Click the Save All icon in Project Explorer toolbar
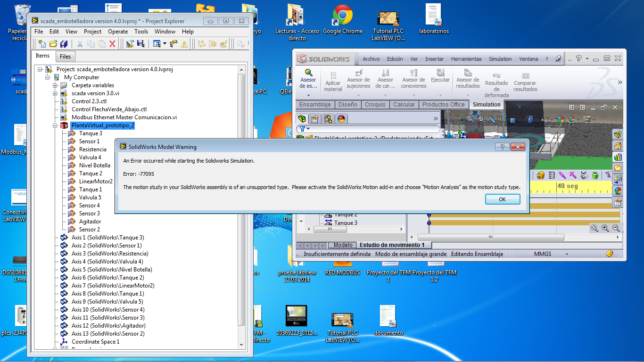 coord(64,44)
